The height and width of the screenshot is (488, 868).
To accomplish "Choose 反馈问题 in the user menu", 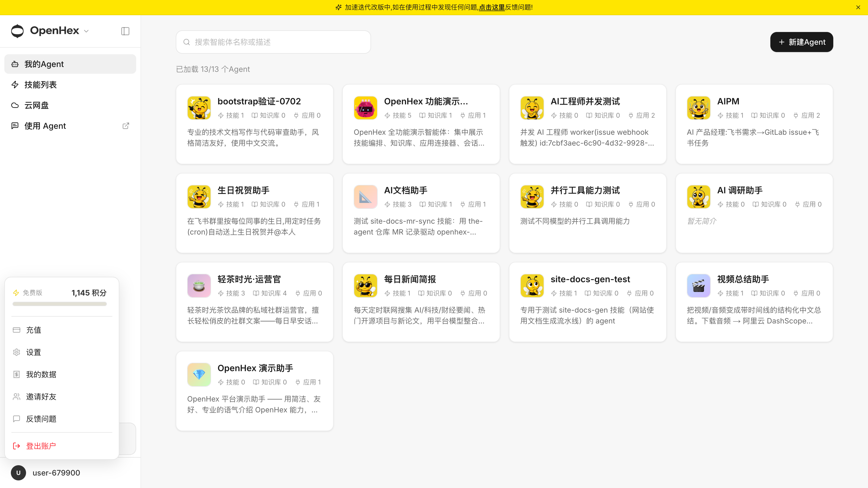I will point(62,419).
